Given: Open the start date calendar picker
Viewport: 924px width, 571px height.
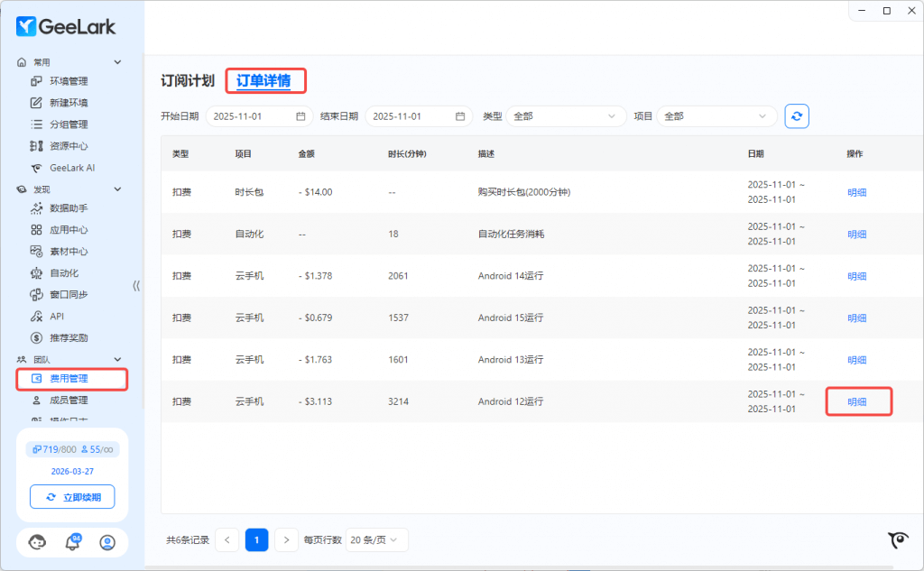Looking at the screenshot, I should pyautogui.click(x=300, y=116).
